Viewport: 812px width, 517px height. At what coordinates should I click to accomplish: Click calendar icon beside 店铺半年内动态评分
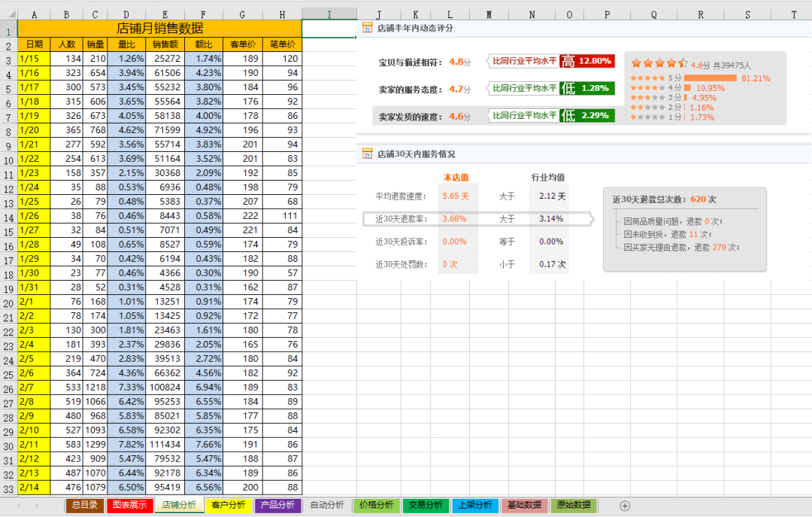(367, 28)
